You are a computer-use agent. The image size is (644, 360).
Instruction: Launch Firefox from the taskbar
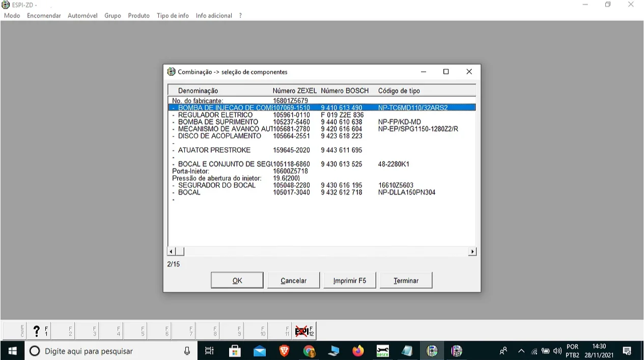coord(358,351)
